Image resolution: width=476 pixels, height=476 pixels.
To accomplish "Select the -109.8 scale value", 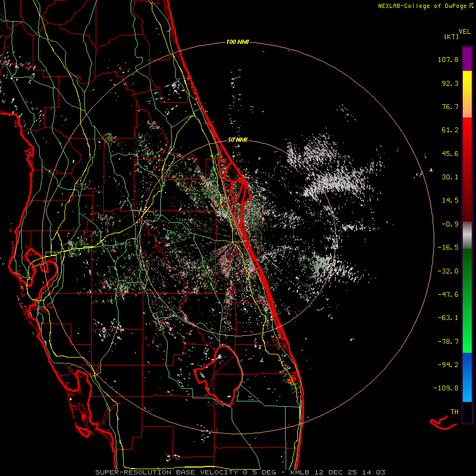I will (446, 388).
